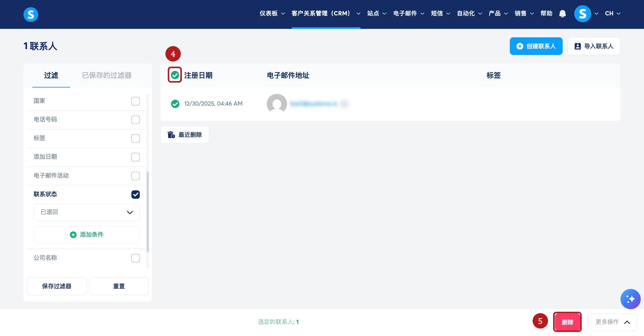644x336 pixels.
Task: Enable the 国家 filter checkbox
Action: pyautogui.click(x=136, y=101)
